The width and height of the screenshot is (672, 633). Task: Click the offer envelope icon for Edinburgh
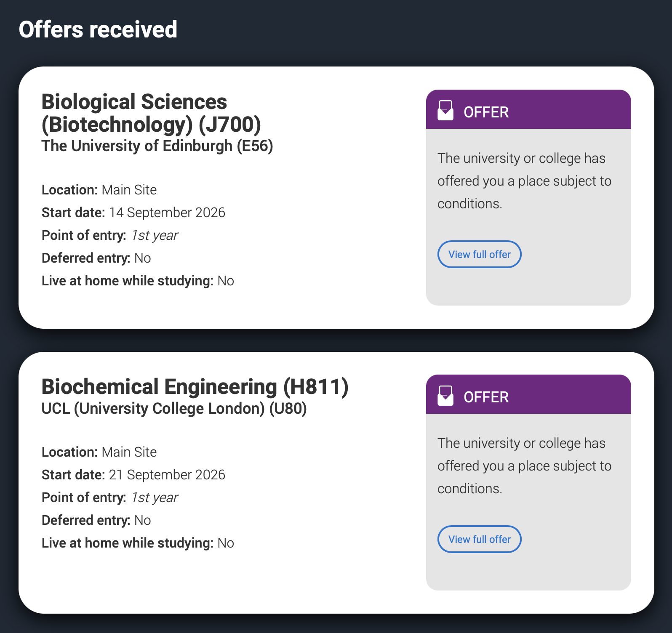pos(445,110)
